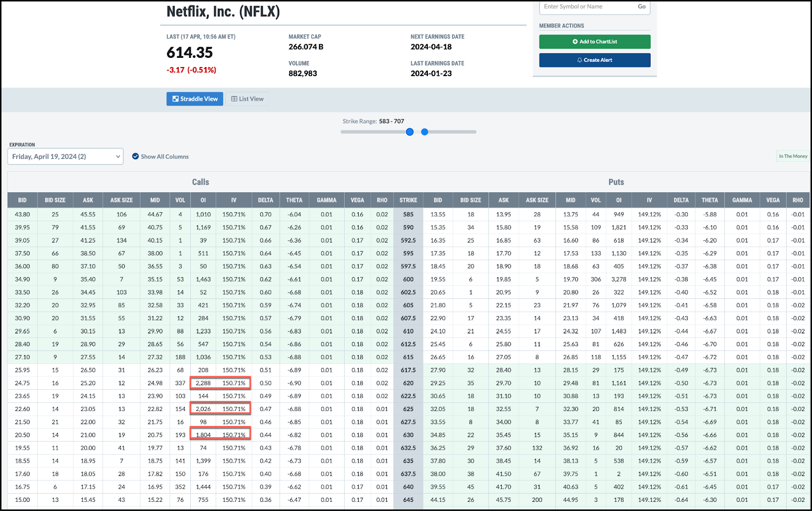
Task: Click the 614.35 last price
Action: tap(190, 52)
